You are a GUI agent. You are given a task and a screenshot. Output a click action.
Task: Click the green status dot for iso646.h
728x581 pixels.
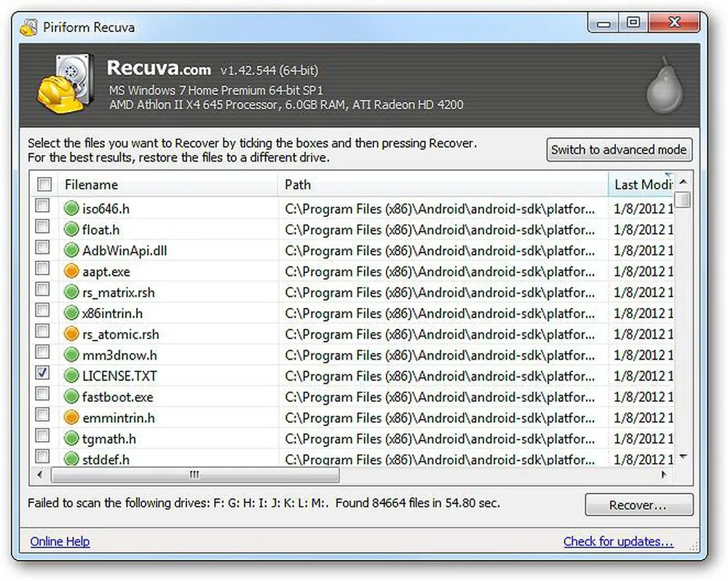point(71,208)
